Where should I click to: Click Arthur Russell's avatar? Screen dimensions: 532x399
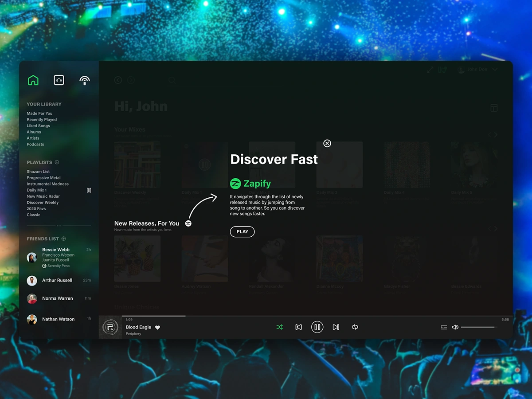click(32, 281)
